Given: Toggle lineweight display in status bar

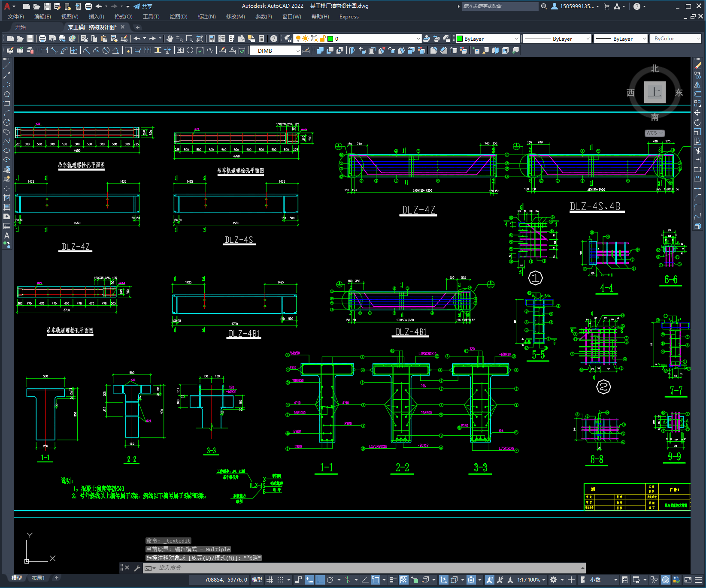Looking at the screenshot, I should coord(393,580).
